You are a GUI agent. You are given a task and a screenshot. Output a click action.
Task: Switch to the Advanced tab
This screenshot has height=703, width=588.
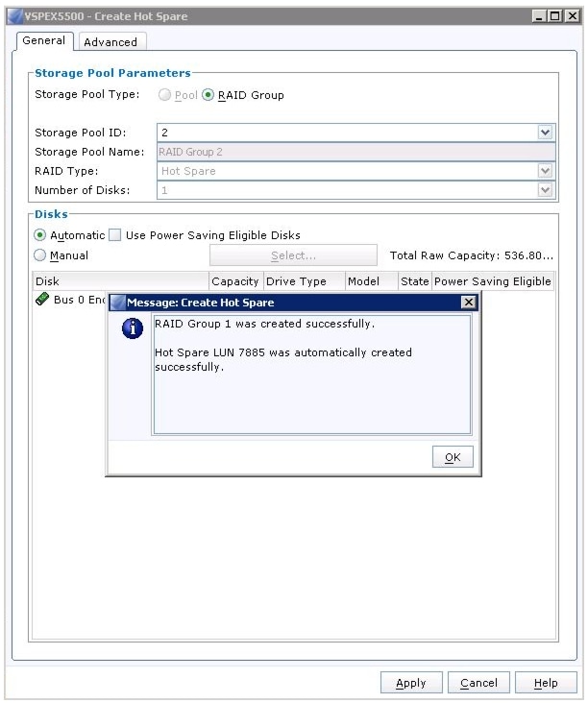click(110, 42)
